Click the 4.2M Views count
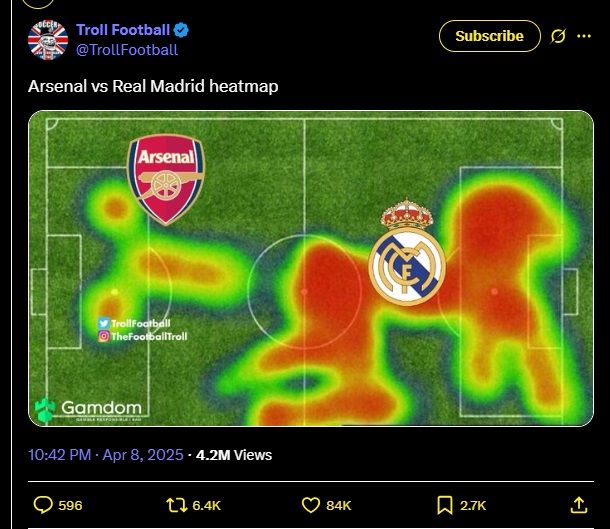Image resolution: width=610 pixels, height=529 pixels. pos(234,455)
